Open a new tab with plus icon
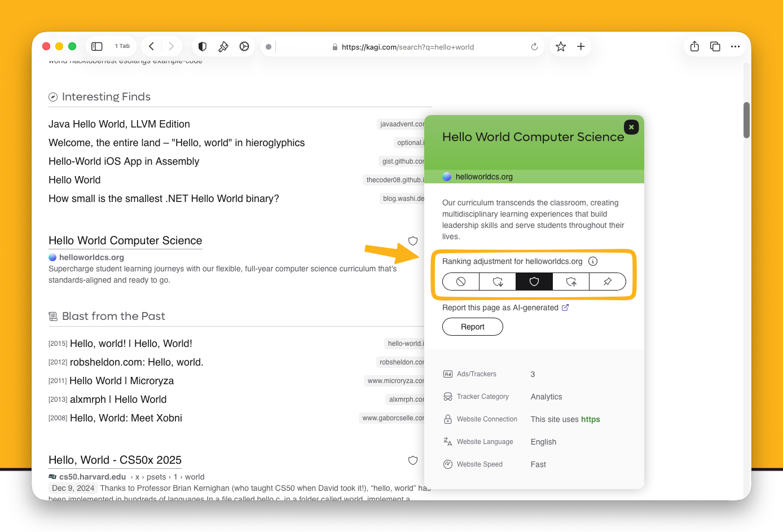Viewport: 783px width, 532px height. 581,47
